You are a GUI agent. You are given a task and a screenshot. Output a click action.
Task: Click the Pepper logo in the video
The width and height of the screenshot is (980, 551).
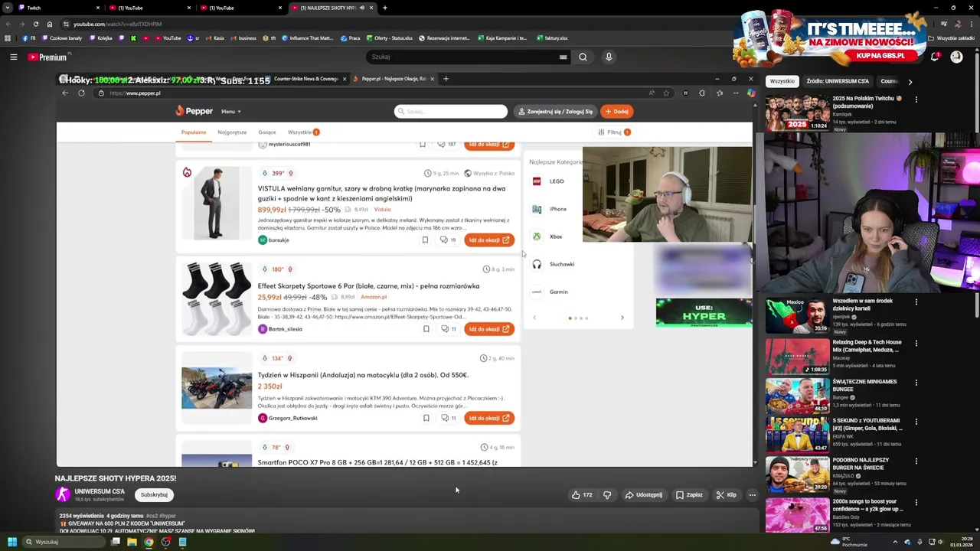click(194, 111)
